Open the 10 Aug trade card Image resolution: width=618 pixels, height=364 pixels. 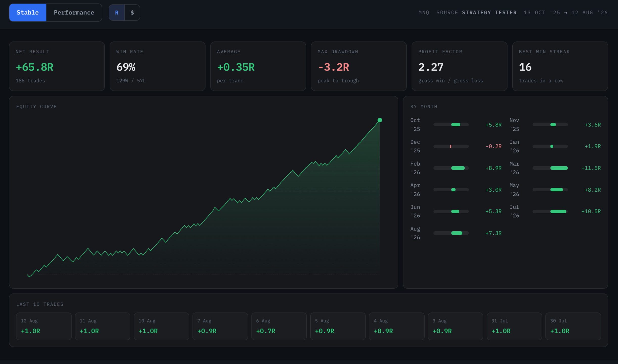pos(162,326)
